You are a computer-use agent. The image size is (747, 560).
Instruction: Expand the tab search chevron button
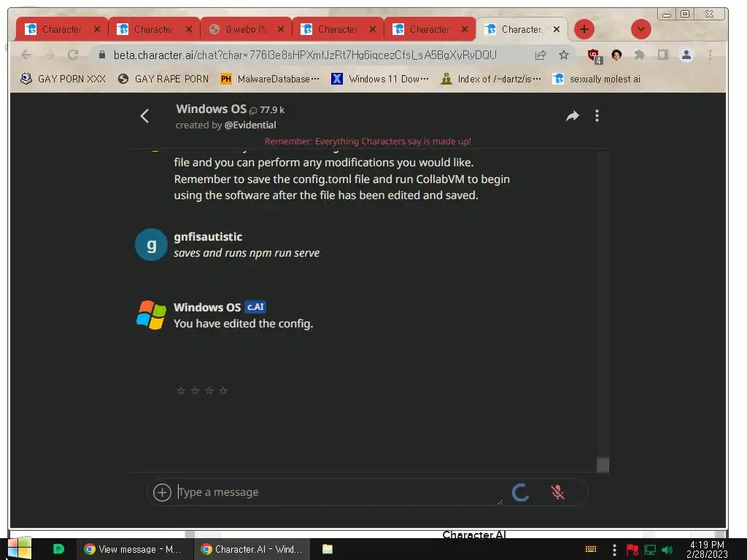coord(640,29)
